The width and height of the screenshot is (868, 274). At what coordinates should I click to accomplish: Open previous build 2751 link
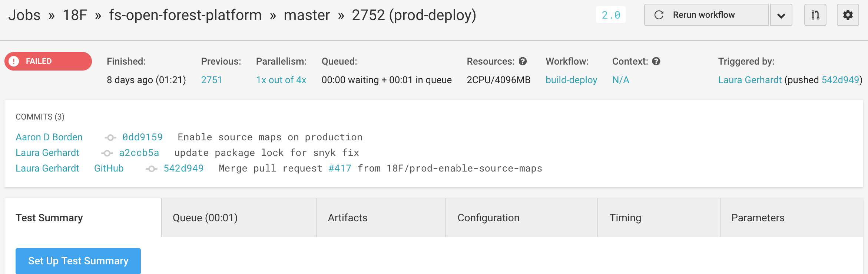click(x=211, y=80)
